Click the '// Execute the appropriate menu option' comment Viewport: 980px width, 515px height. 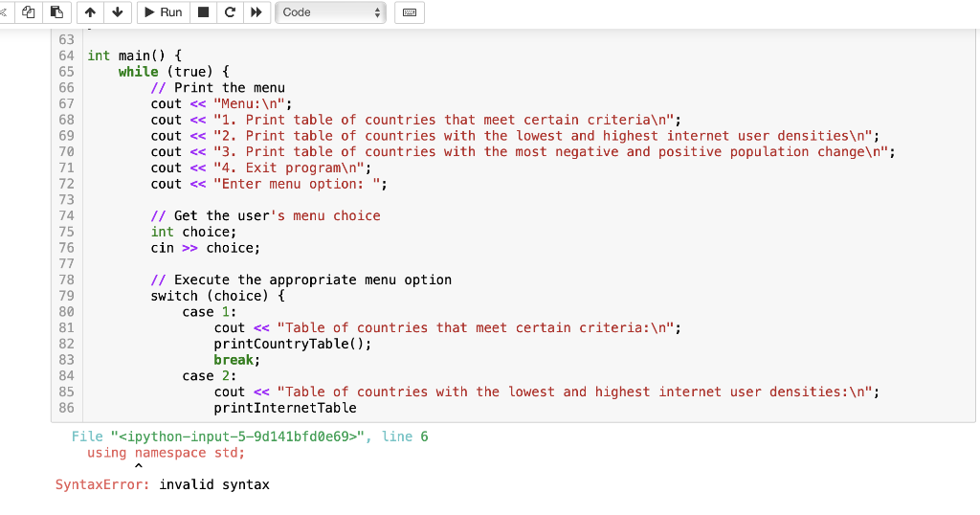pyautogui.click(x=301, y=280)
